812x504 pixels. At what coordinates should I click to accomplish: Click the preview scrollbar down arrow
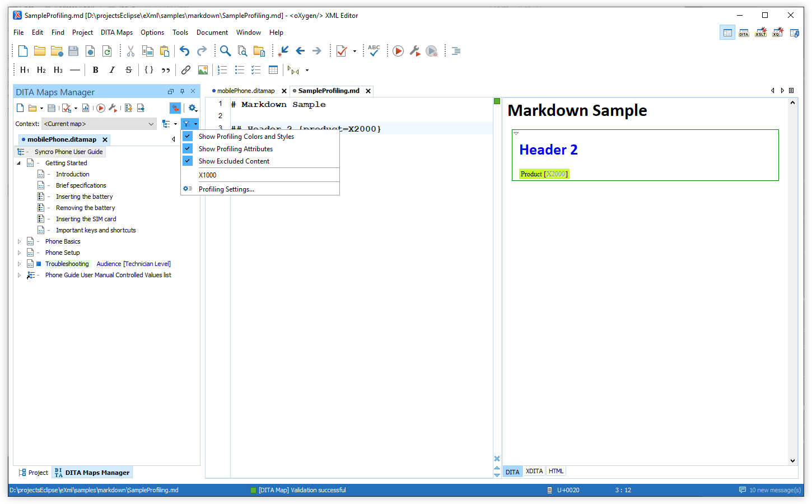tap(792, 460)
